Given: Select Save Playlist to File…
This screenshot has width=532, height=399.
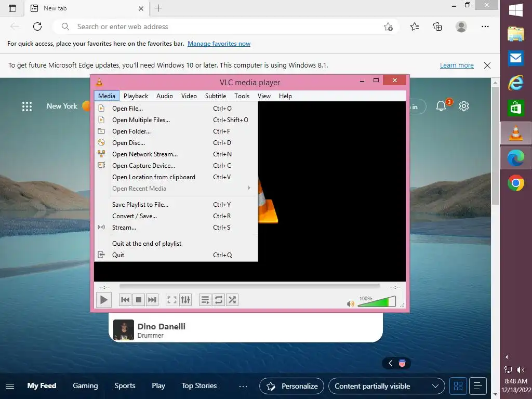Looking at the screenshot, I should (x=176, y=205).
